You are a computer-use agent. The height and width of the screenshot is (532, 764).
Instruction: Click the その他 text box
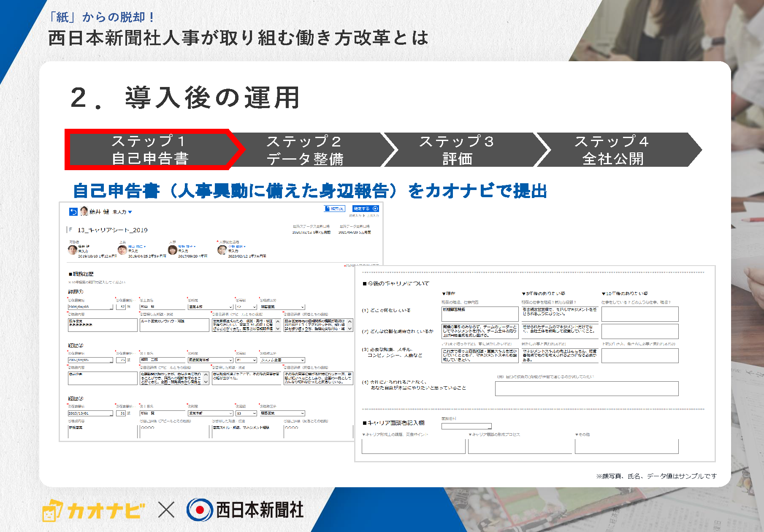click(627, 446)
